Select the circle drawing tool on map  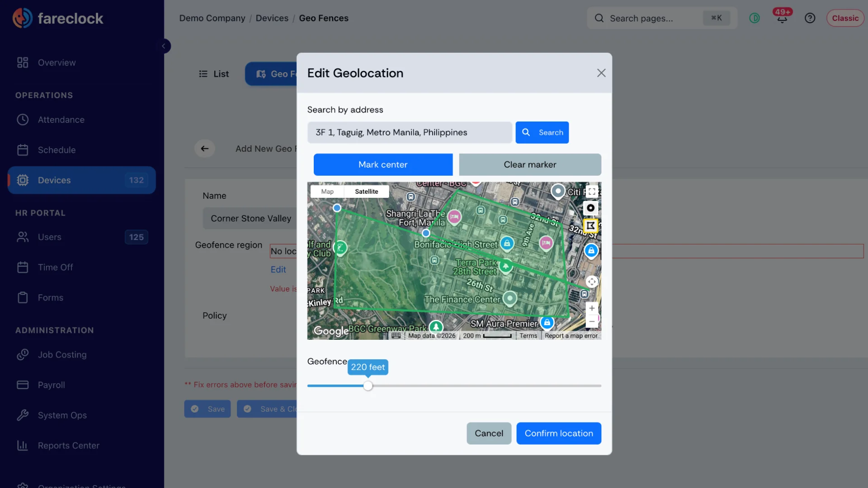pyautogui.click(x=590, y=208)
